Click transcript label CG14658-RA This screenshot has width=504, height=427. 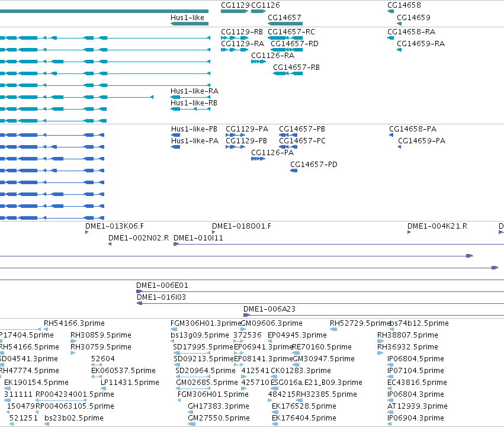[412, 32]
